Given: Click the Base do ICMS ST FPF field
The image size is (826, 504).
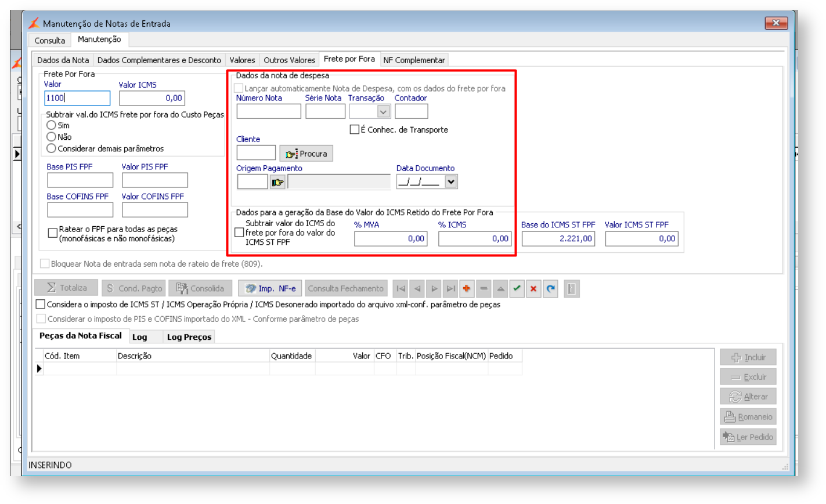Looking at the screenshot, I should click(x=558, y=238).
